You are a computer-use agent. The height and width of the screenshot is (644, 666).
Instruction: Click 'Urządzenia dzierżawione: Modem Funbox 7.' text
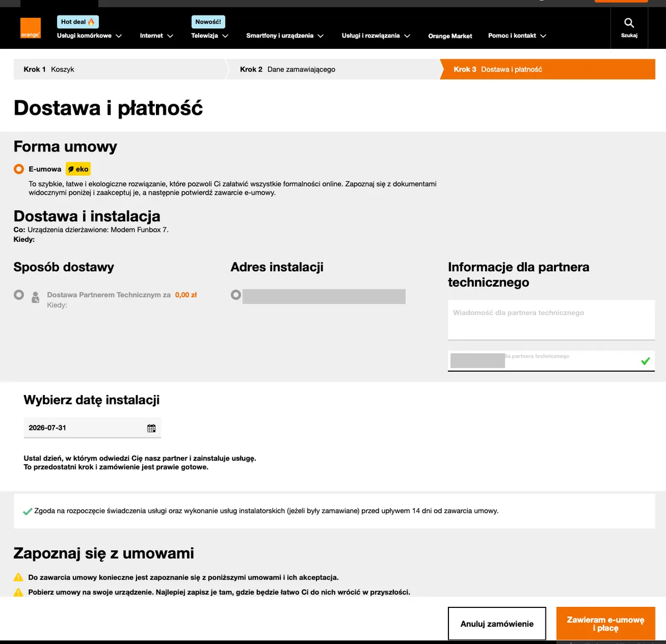(98, 230)
